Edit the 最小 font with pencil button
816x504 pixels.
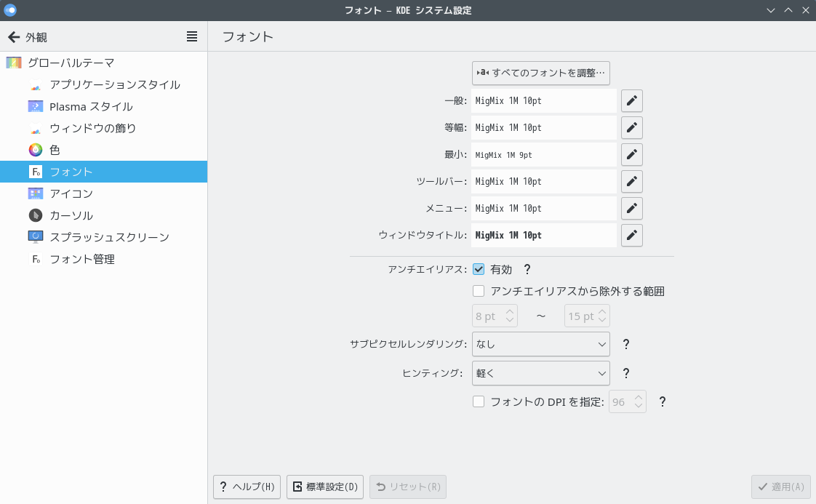pos(631,155)
